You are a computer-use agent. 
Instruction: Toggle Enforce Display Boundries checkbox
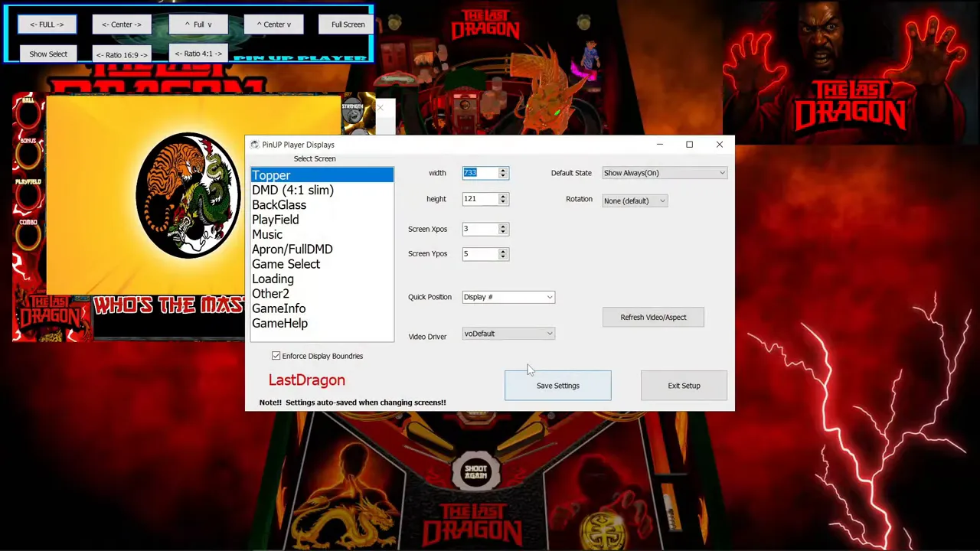(276, 356)
